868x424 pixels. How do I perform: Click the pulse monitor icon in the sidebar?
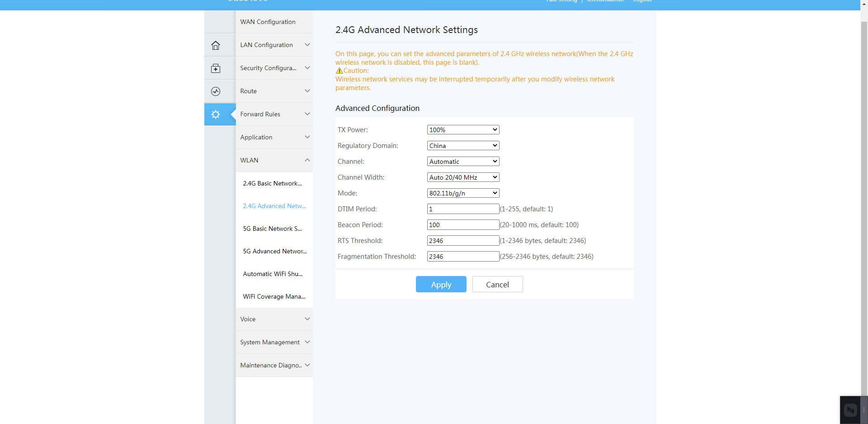click(216, 91)
